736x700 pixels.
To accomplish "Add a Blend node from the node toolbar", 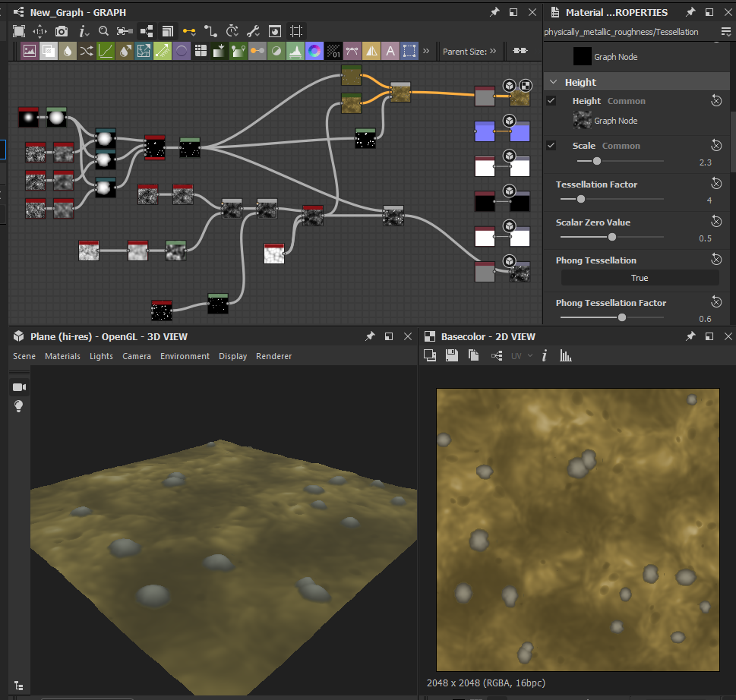I will click(48, 51).
